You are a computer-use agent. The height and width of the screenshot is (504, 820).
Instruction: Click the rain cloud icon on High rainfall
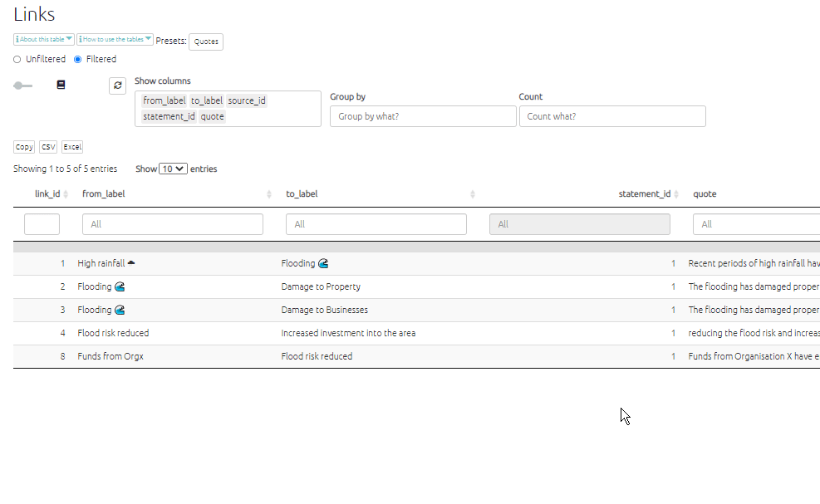pyautogui.click(x=131, y=263)
